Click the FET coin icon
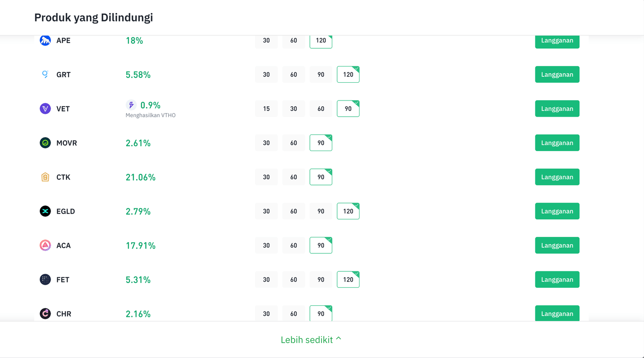Screen dimensions: 644x358 point(45,279)
